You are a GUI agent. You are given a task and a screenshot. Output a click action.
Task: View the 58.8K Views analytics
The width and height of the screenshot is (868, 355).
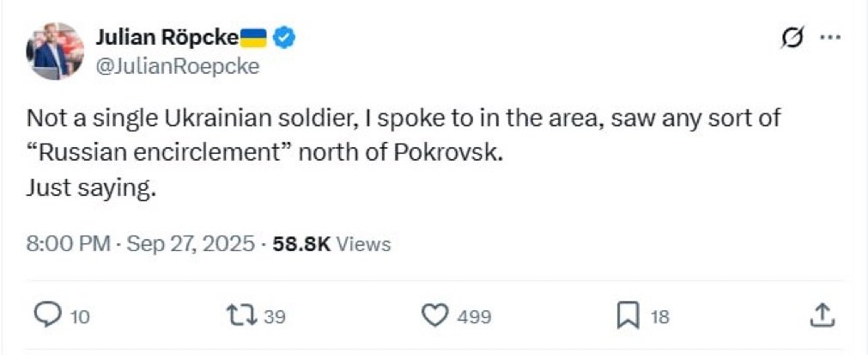[331, 244]
